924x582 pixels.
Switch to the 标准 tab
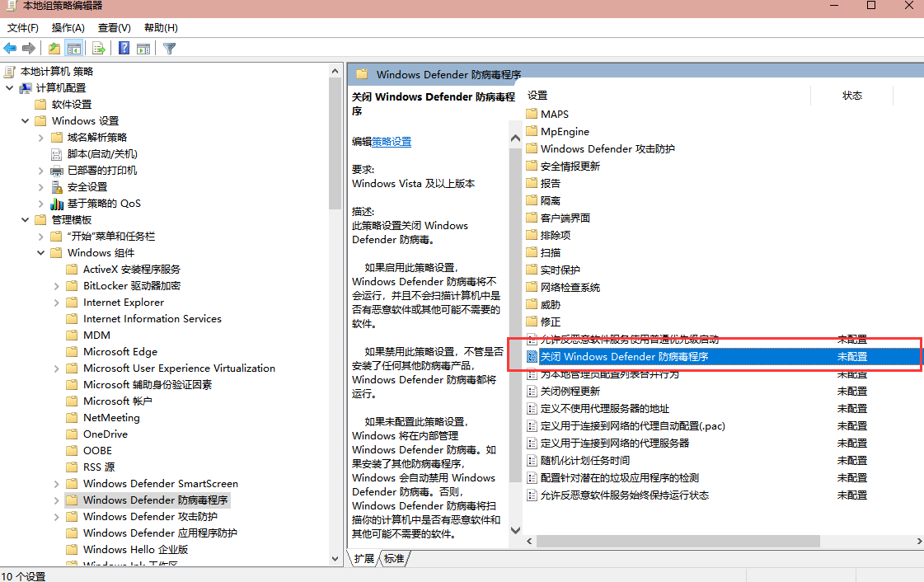tap(394, 558)
